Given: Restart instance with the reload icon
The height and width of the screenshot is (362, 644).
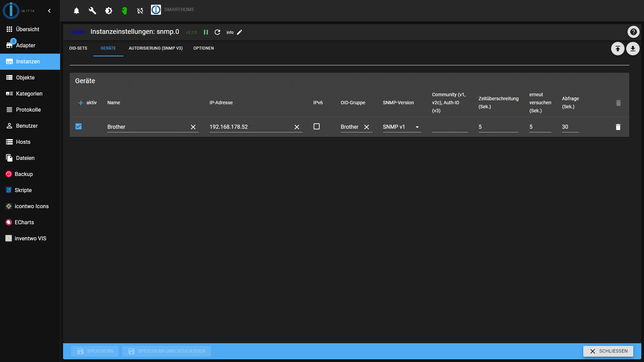Looking at the screenshot, I should pos(217,32).
